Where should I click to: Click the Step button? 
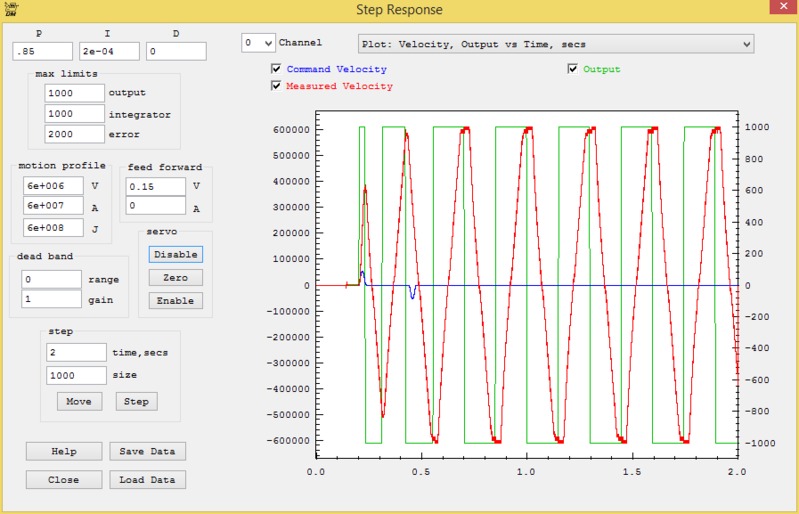pos(136,401)
